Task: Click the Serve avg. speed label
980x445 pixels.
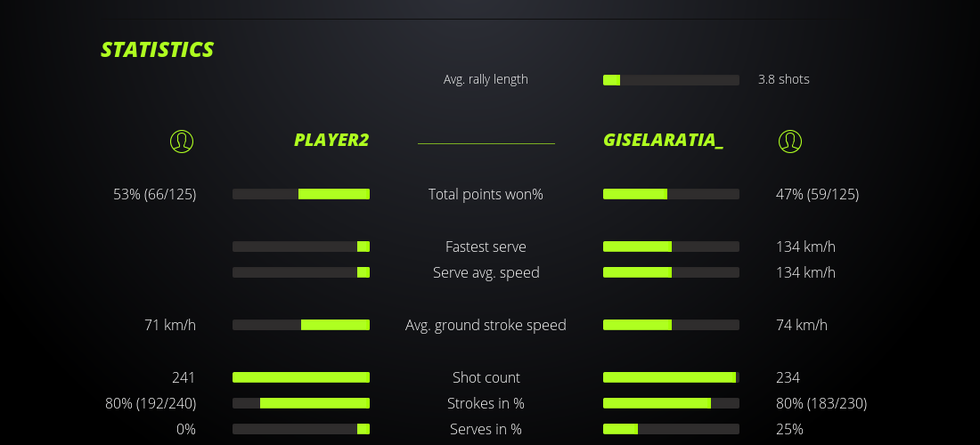Action: pyautogui.click(x=486, y=272)
